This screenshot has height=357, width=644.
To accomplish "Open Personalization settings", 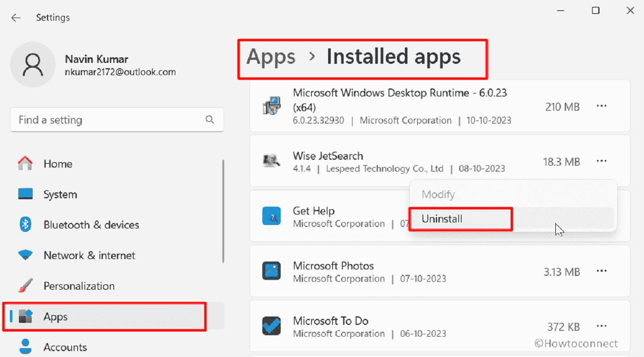I will (x=117, y=286).
